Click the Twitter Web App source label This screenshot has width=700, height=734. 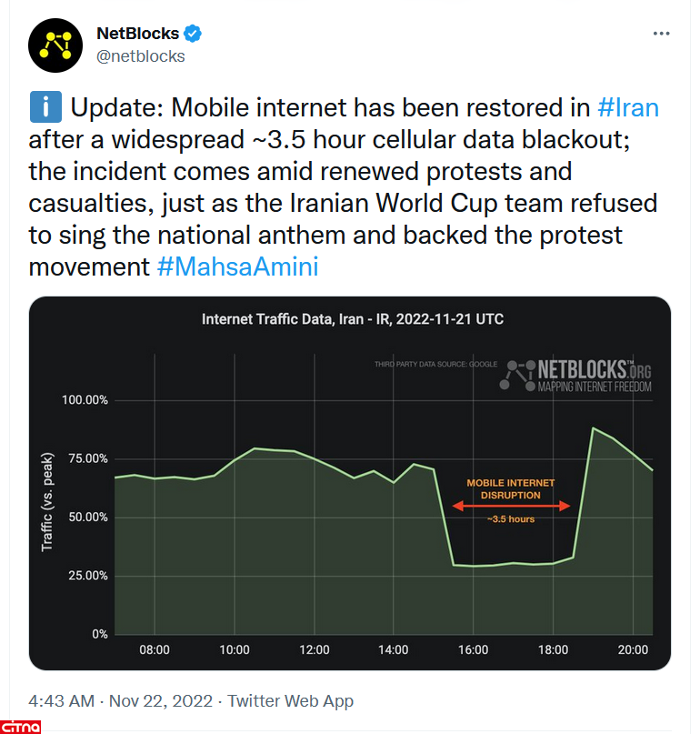pos(290,700)
